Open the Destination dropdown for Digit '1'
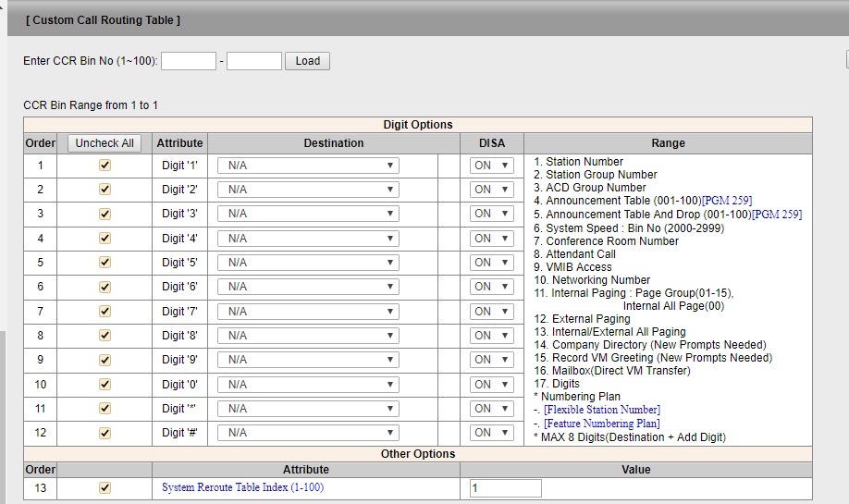The height and width of the screenshot is (504, 849). tap(308, 166)
